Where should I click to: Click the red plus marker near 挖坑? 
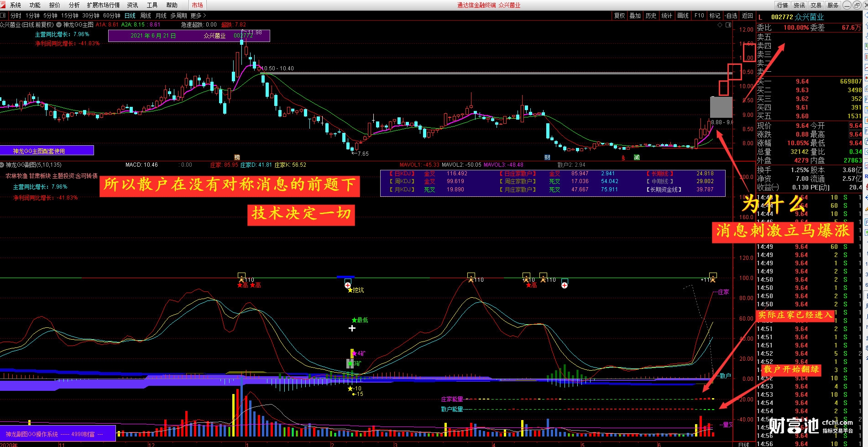pos(348,285)
